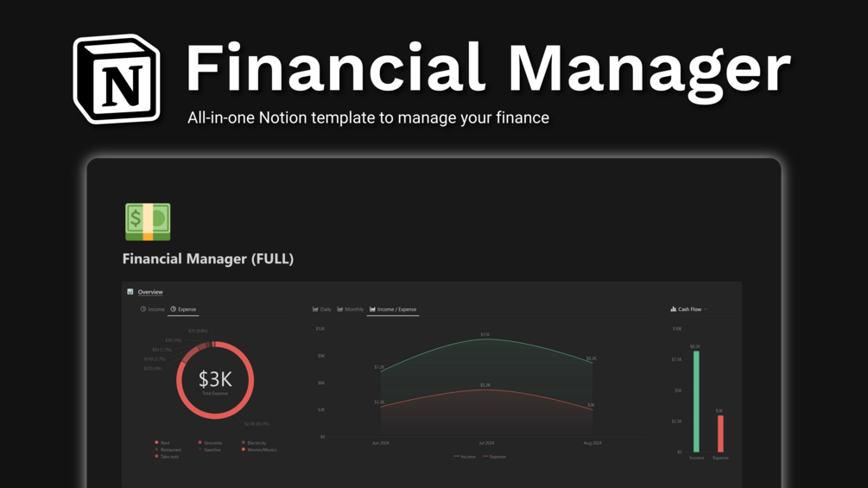Click the Restaurant legend item
868x488 pixels.
point(168,450)
